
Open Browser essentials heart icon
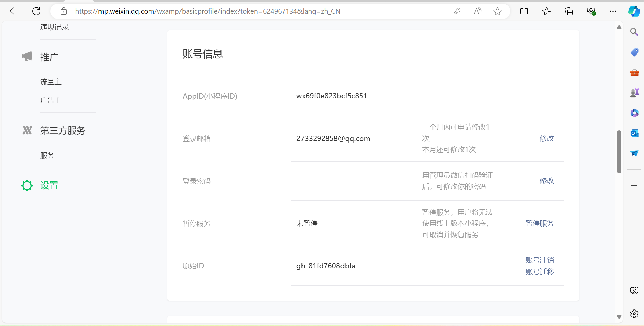[591, 11]
